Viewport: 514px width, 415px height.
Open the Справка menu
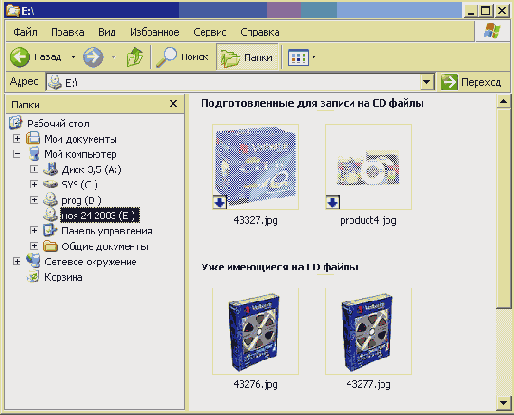pyautogui.click(x=260, y=32)
